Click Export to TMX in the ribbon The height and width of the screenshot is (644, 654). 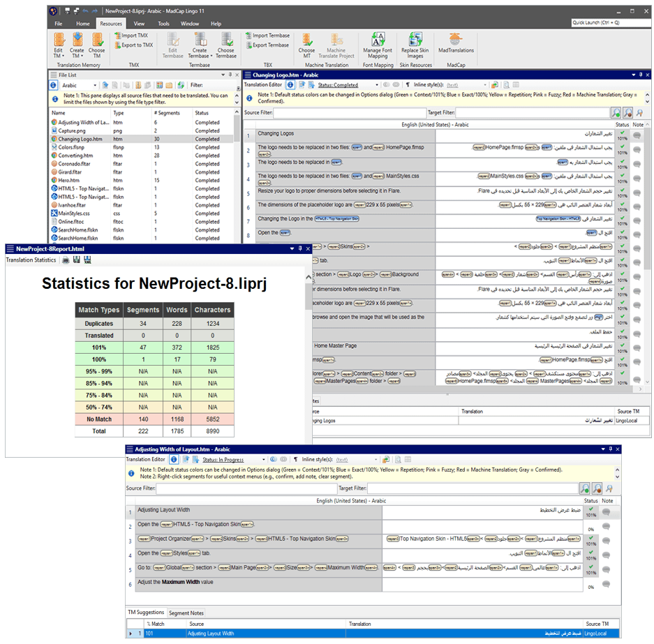coord(134,45)
